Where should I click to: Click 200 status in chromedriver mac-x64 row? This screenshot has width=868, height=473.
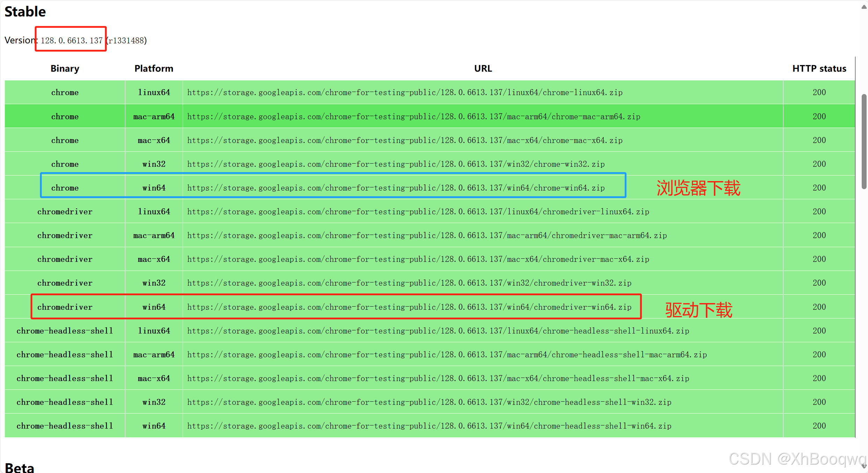coord(819,259)
